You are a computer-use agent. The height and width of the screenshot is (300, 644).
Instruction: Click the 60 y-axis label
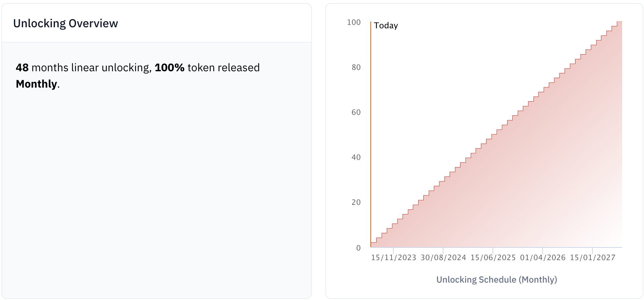click(x=356, y=112)
